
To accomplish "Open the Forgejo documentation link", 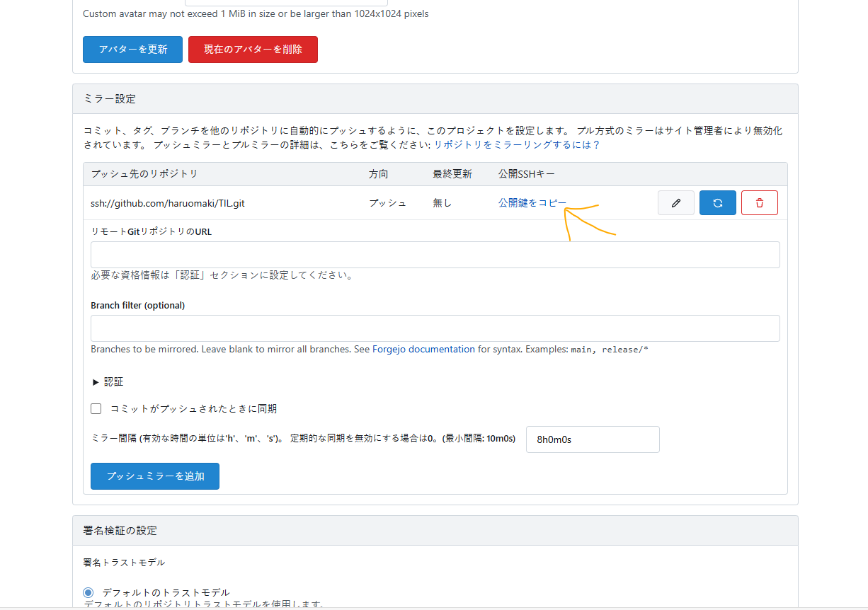I will tap(423, 350).
